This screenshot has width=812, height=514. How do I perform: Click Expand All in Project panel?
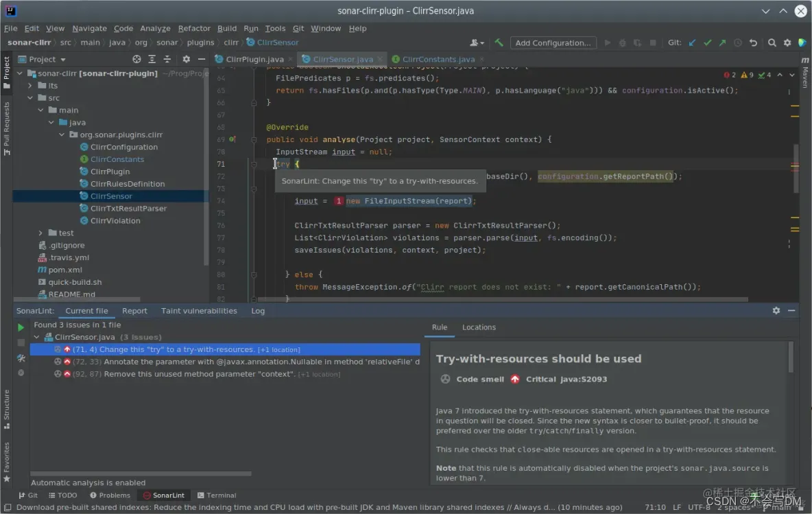tap(152, 59)
